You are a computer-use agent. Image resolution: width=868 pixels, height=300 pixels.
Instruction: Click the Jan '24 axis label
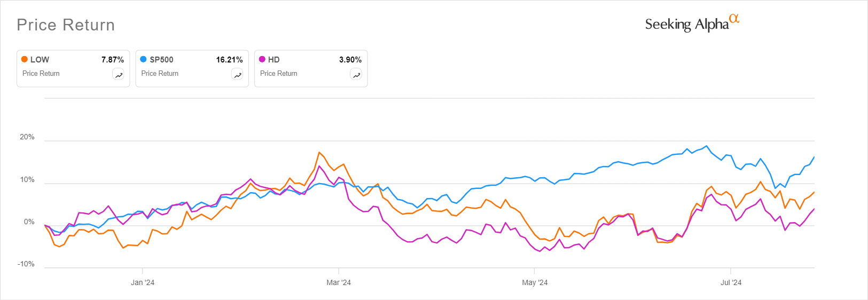(143, 282)
